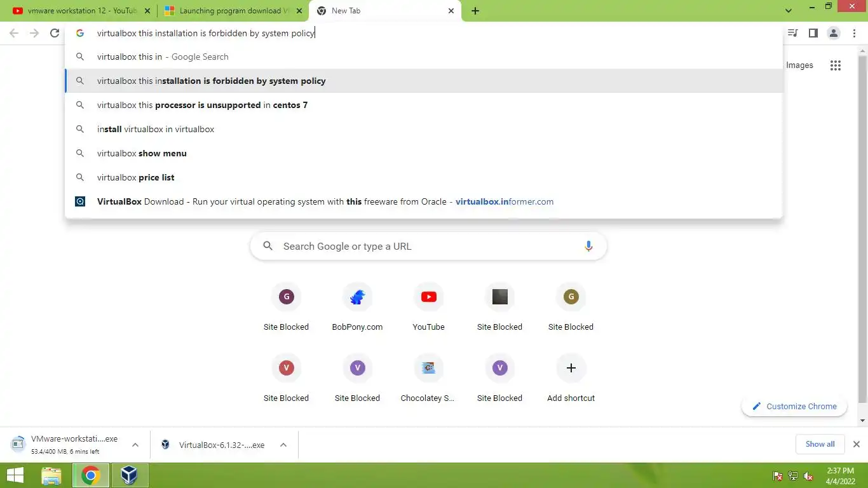This screenshot has height=488, width=868.
Task: Choose the 'install virtualbox in virtualbox' suggestion
Action: pos(424,129)
